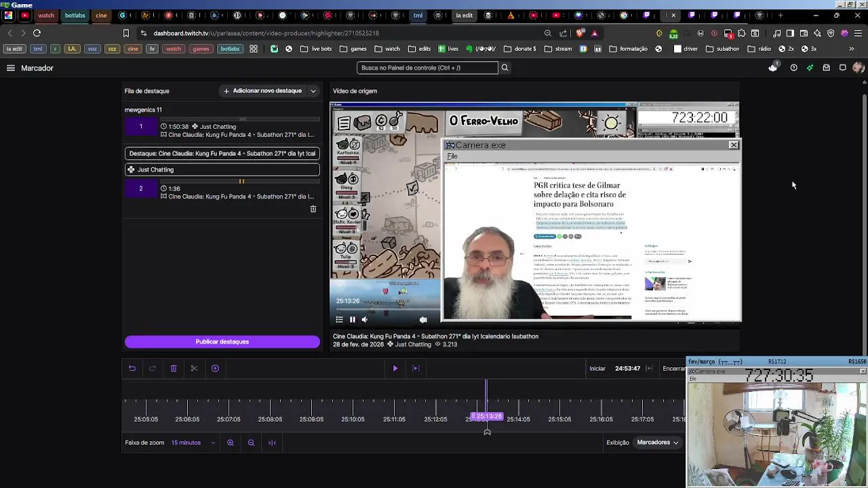Open the 'subathon' bookmarks folder
Viewport: 868px width, 488px height.
[722, 49]
